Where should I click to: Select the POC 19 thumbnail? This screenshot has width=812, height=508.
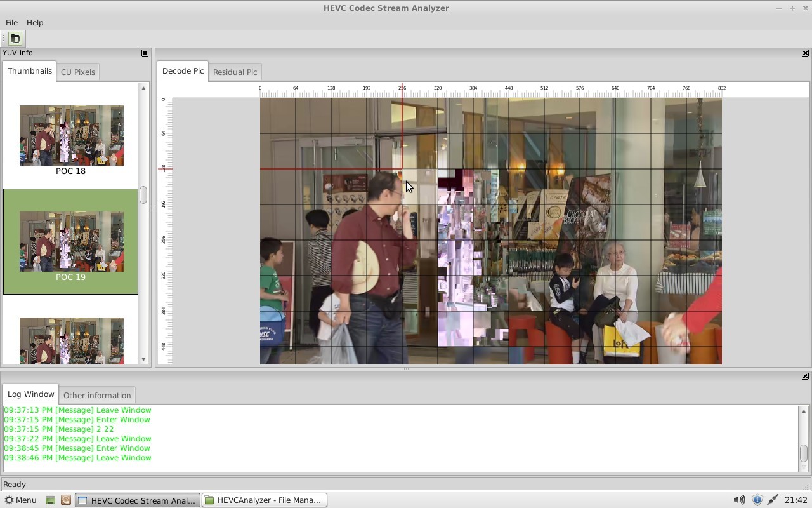[72, 241]
